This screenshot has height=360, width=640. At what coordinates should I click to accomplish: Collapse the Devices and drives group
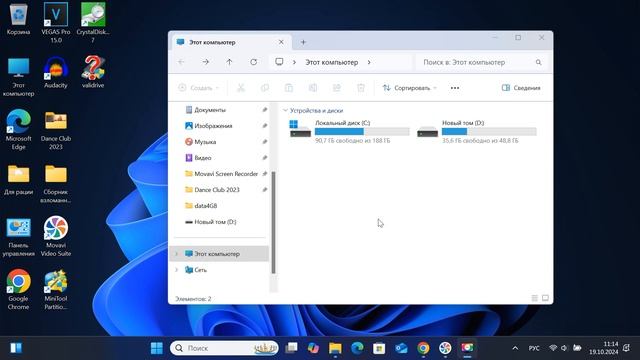point(285,111)
